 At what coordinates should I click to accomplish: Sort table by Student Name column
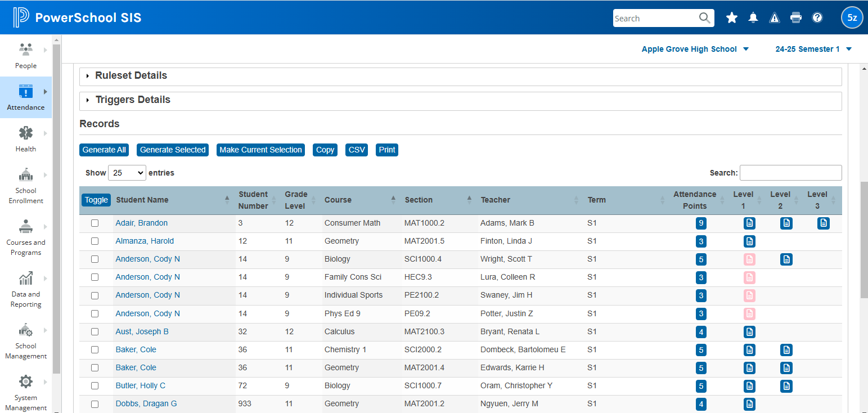pos(172,200)
